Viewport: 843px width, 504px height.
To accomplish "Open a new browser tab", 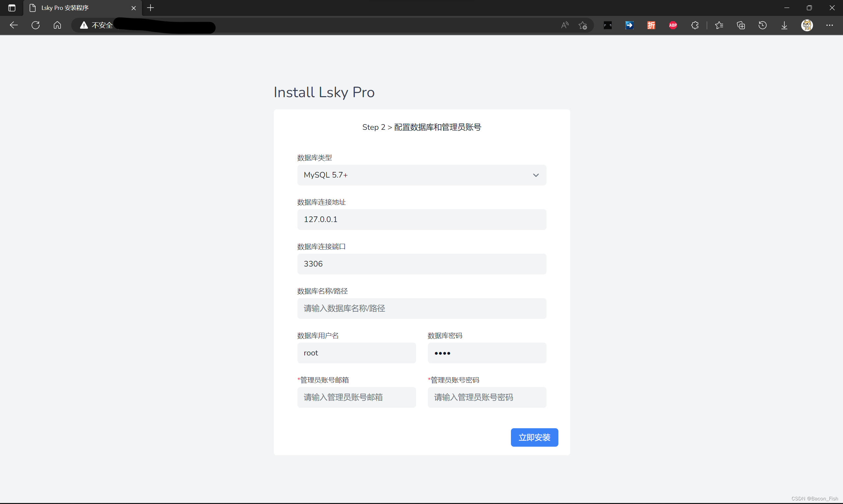I will coord(151,8).
